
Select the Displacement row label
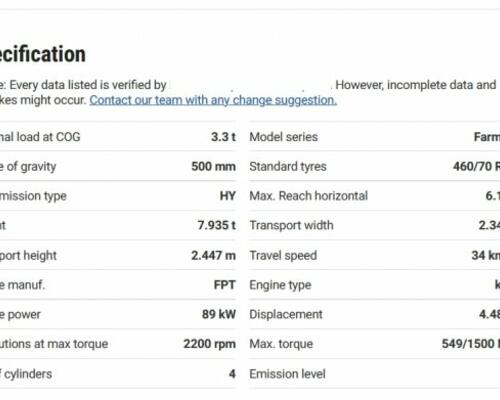[x=286, y=314]
